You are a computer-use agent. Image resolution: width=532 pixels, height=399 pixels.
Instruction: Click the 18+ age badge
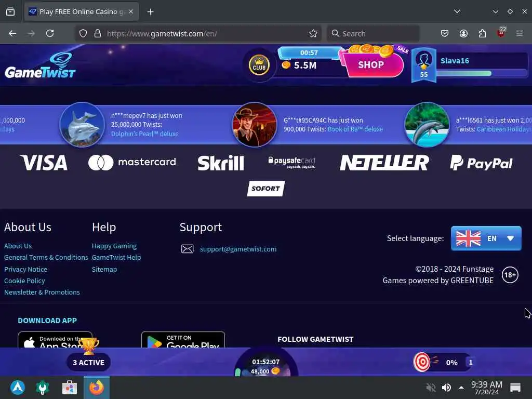[x=510, y=275]
